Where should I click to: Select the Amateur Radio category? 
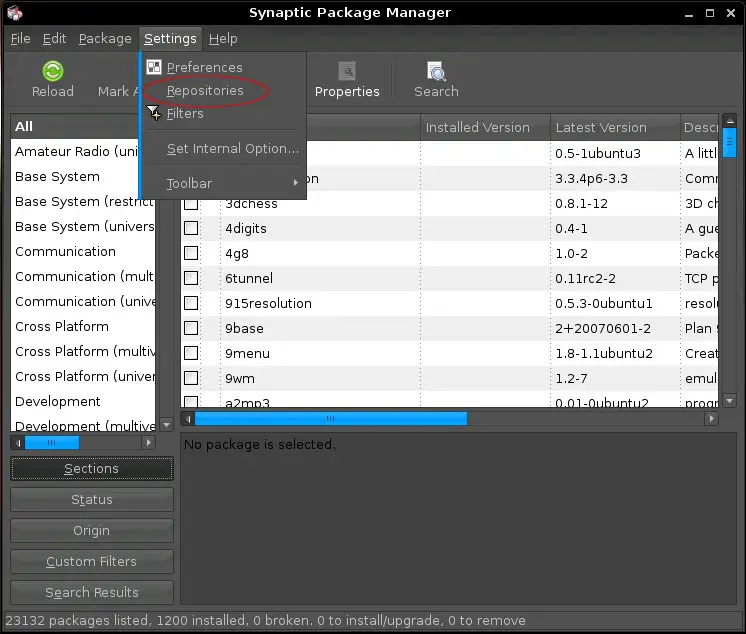point(76,151)
